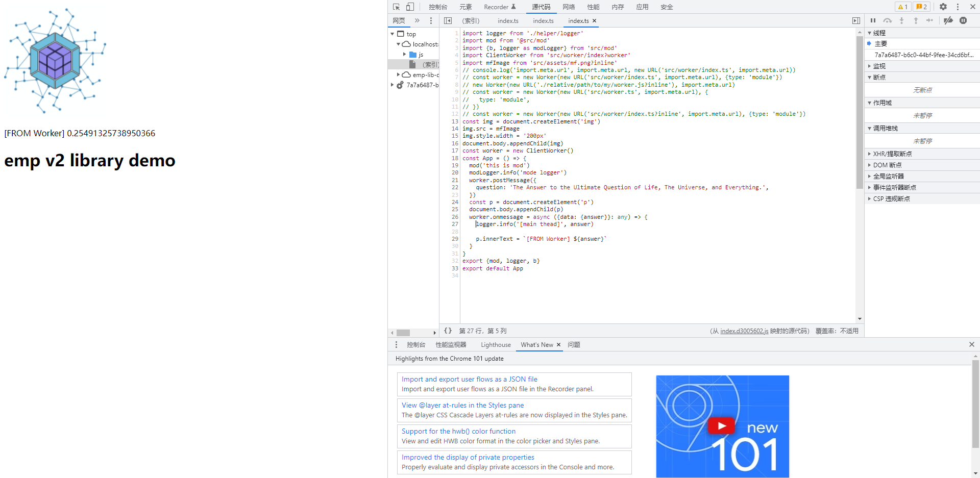This screenshot has width=980, height=478.
Task: Click the step over next function call icon
Action: click(888, 20)
